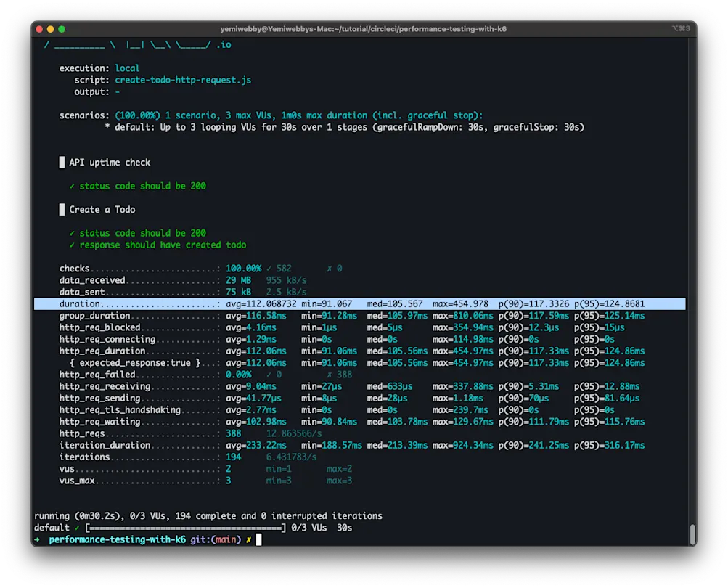This screenshot has height=588, width=728.
Task: Click the create-todo-http-request.js script name
Action: pos(183,80)
